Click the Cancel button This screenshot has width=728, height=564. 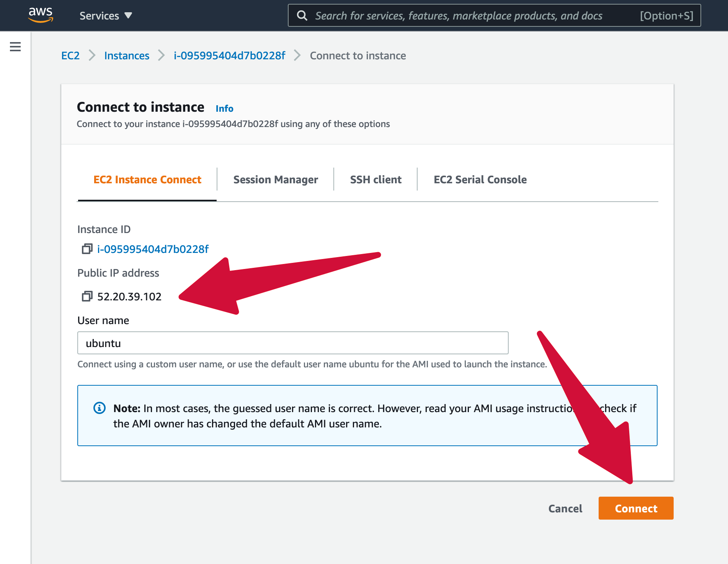point(565,509)
